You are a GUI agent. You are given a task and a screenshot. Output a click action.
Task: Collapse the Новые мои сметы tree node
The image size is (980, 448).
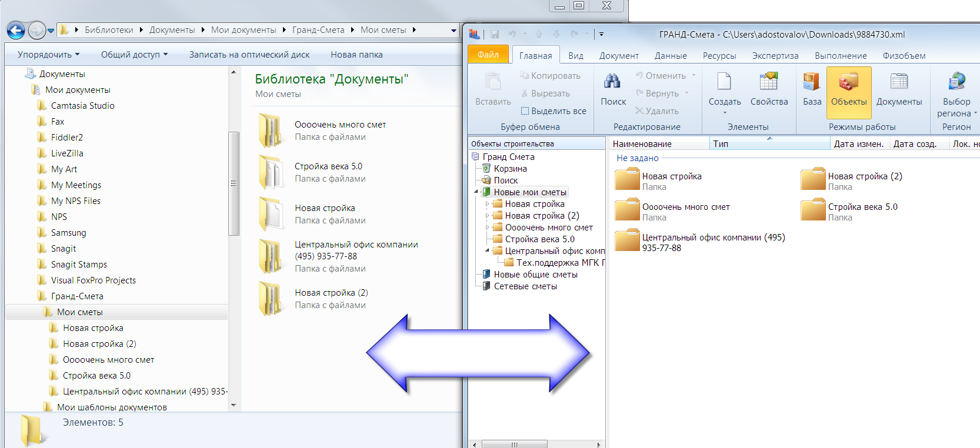476,192
